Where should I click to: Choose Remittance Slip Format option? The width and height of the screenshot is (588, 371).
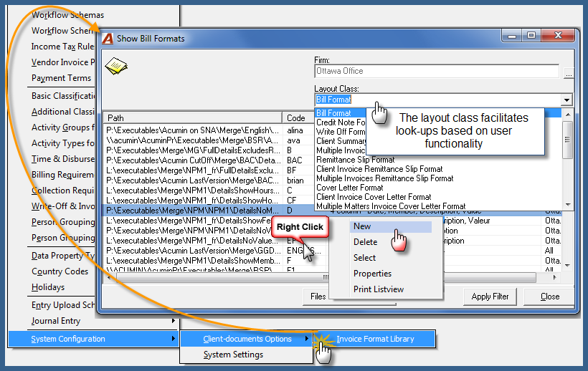tap(355, 160)
